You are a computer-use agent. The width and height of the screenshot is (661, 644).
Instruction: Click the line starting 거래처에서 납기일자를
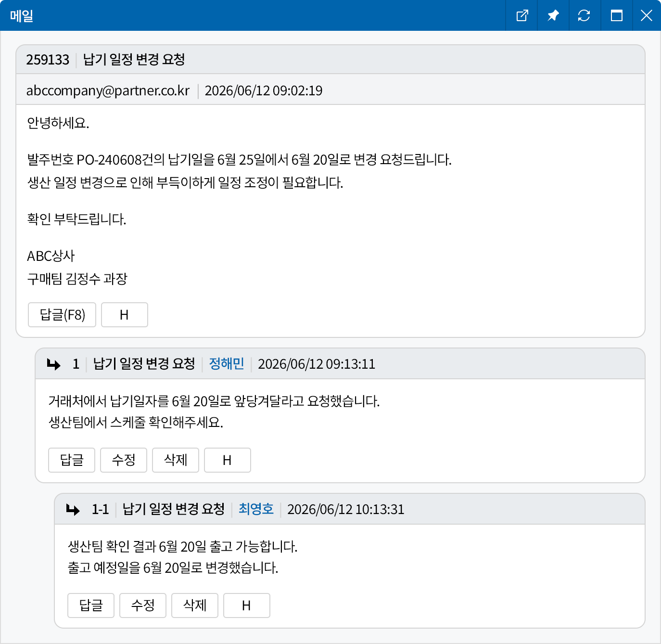pyautogui.click(x=214, y=401)
